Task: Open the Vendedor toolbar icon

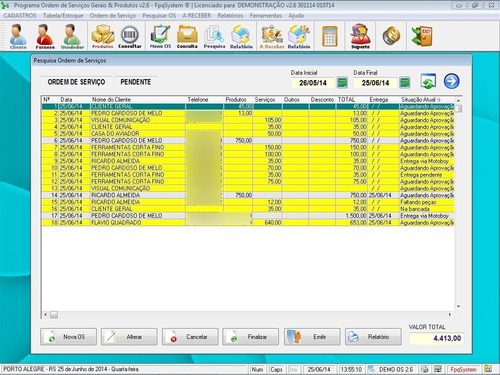Action: pyautogui.click(x=72, y=36)
